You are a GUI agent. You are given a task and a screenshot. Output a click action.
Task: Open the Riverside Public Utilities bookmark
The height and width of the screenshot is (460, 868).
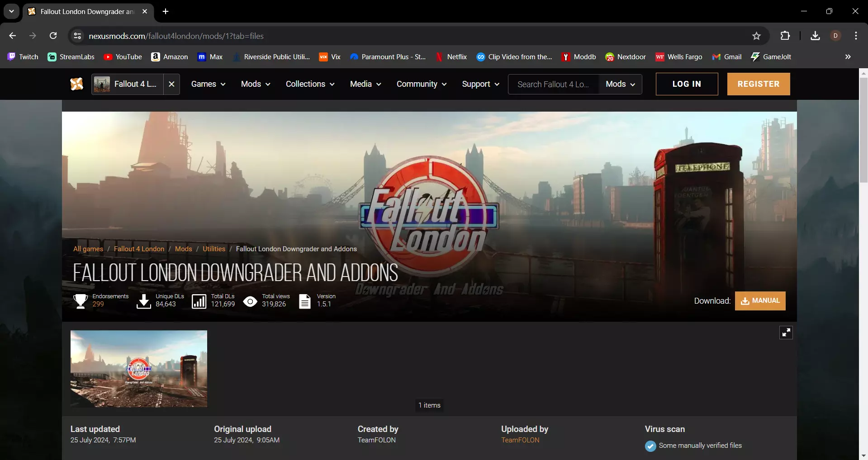tap(271, 57)
